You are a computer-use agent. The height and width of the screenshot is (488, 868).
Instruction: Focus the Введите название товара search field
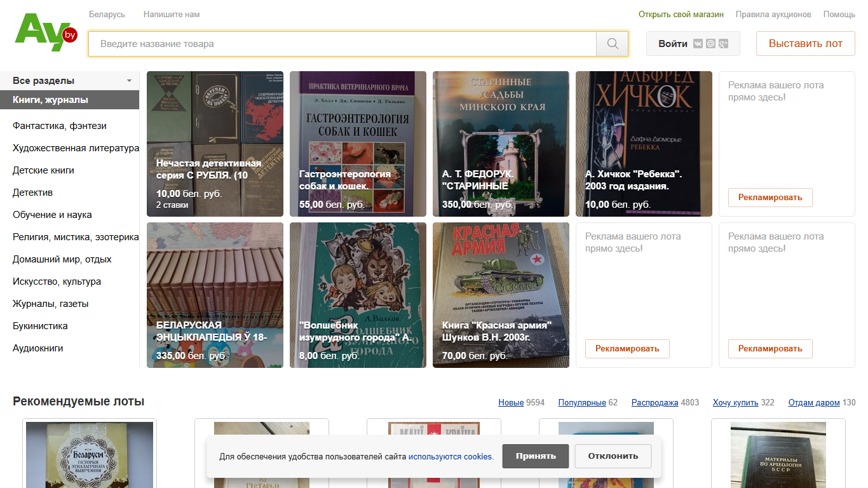pos(342,44)
